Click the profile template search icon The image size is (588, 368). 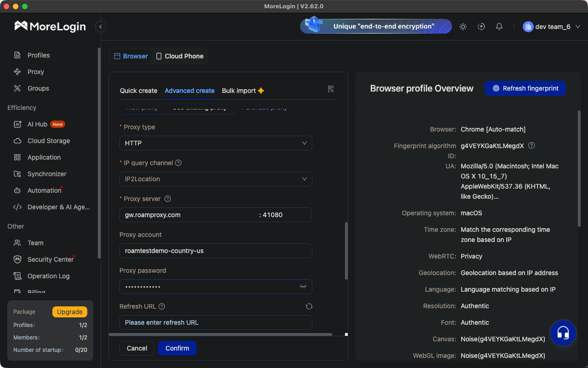click(x=331, y=89)
